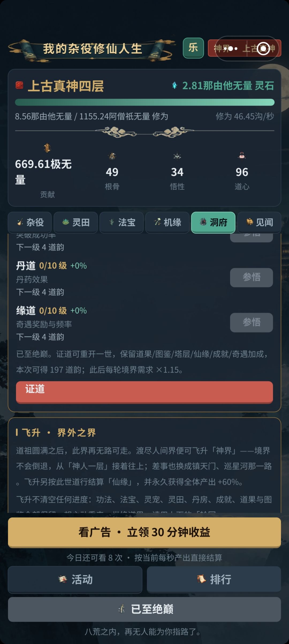
Task: Select the 机缘 tab
Action: click(168, 222)
